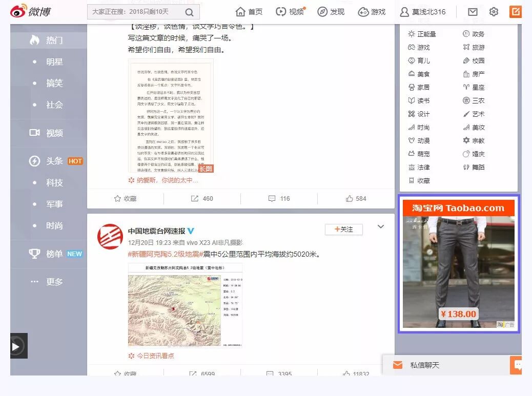This screenshot has height=396, width=532.
Task: Switch to the 热门 tab in left sidebar
Action: [55, 39]
